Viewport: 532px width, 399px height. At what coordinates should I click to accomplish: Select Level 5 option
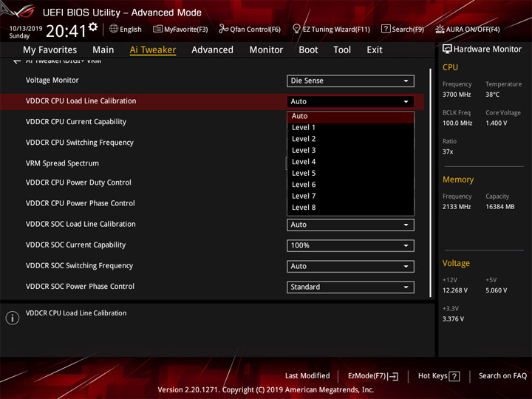pyautogui.click(x=350, y=174)
